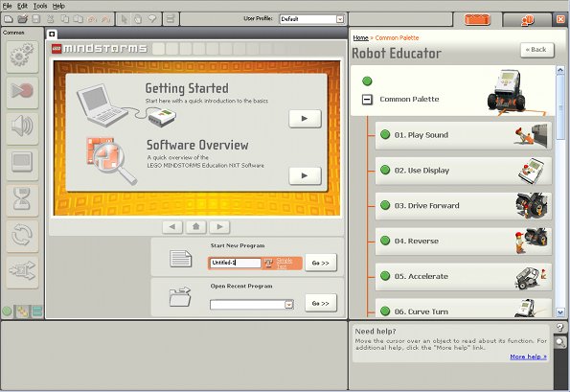
Task: Click Go for Start New Program
Action: (x=321, y=263)
